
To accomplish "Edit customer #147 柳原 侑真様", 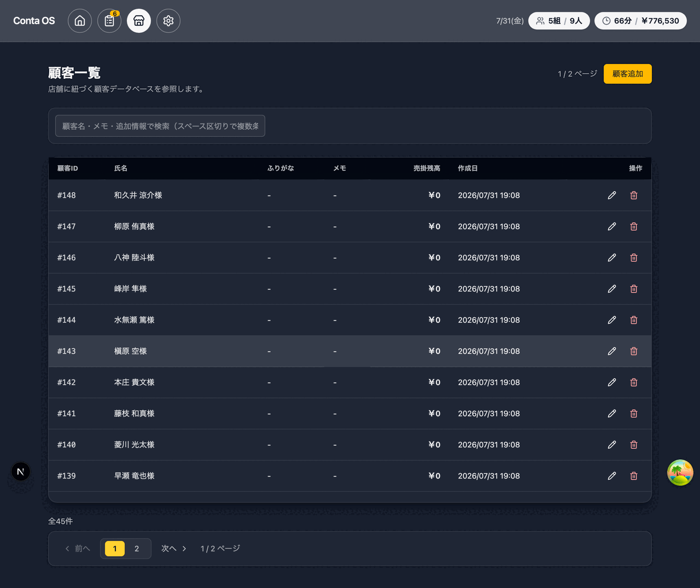I will click(x=612, y=226).
